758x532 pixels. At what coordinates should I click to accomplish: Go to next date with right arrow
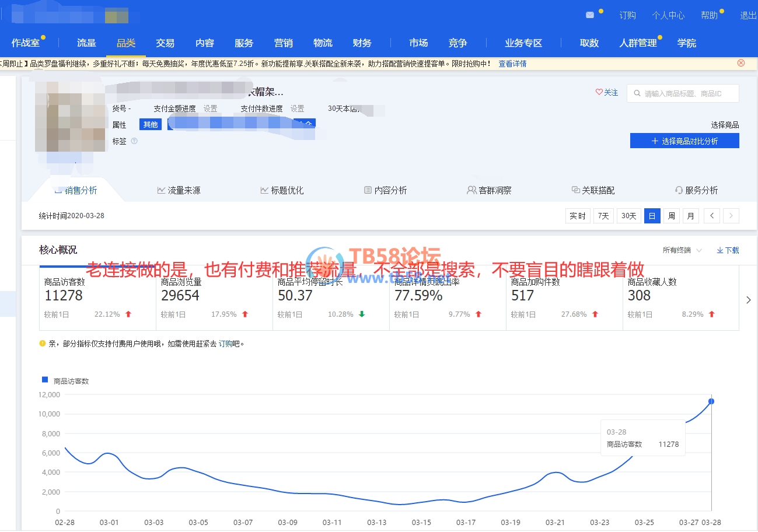click(x=731, y=216)
